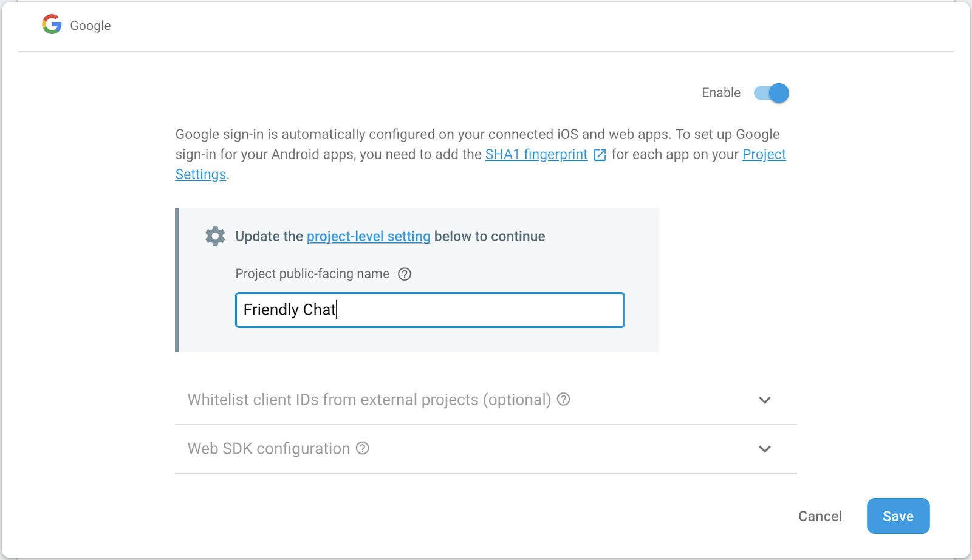972x560 pixels.
Task: Expand the Whitelist client IDs section chevron
Action: (765, 400)
